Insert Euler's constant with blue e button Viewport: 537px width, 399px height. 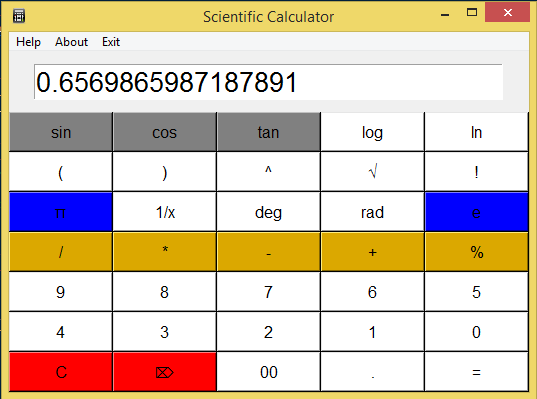point(476,212)
